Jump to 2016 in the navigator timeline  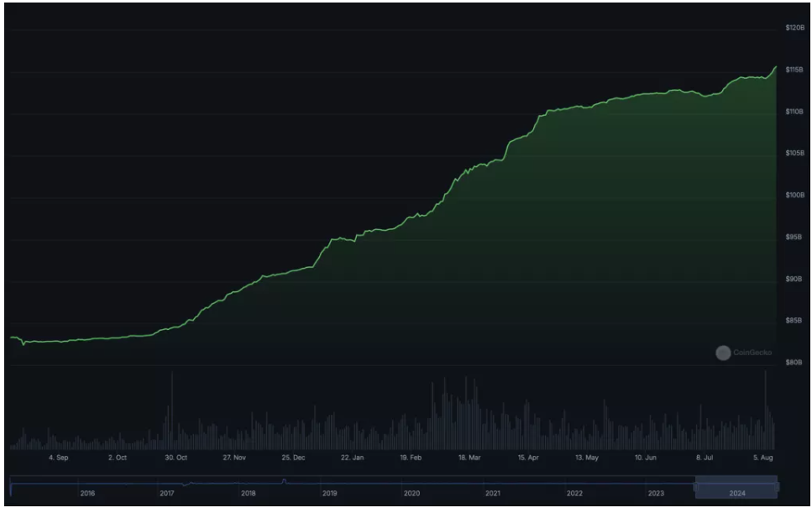click(x=87, y=494)
